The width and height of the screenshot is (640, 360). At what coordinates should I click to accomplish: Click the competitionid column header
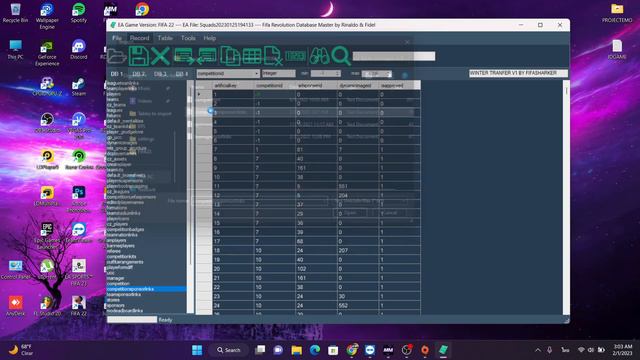coord(275,85)
